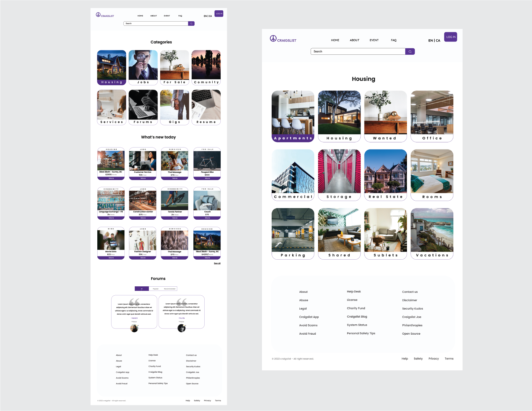
Task: Open HOME in homepage mockup navigation
Action: (140, 16)
